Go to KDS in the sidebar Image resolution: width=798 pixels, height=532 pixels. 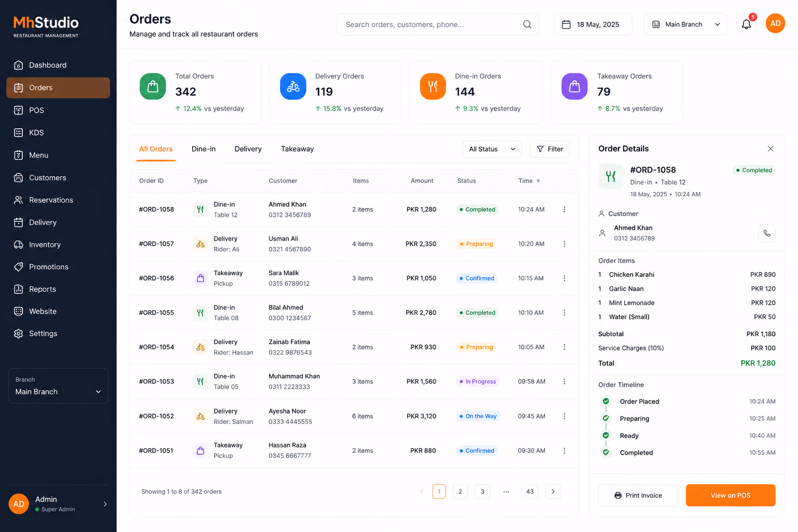58,132
